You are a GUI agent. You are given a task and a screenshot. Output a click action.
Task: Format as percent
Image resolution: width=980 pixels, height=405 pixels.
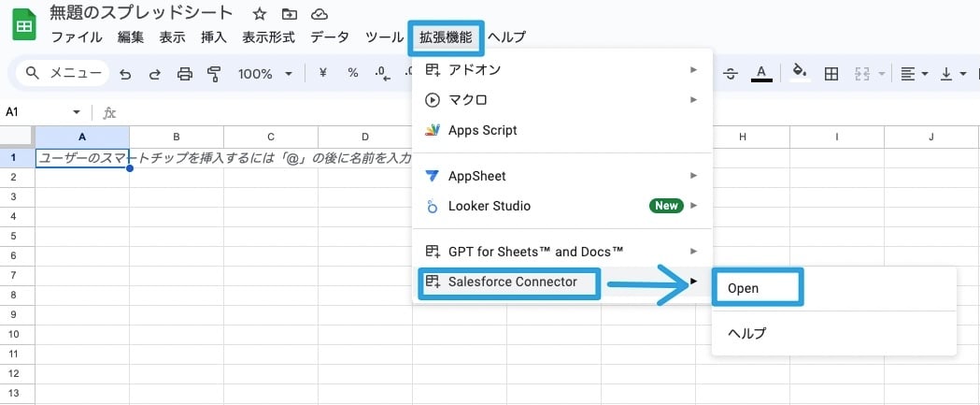(x=353, y=73)
